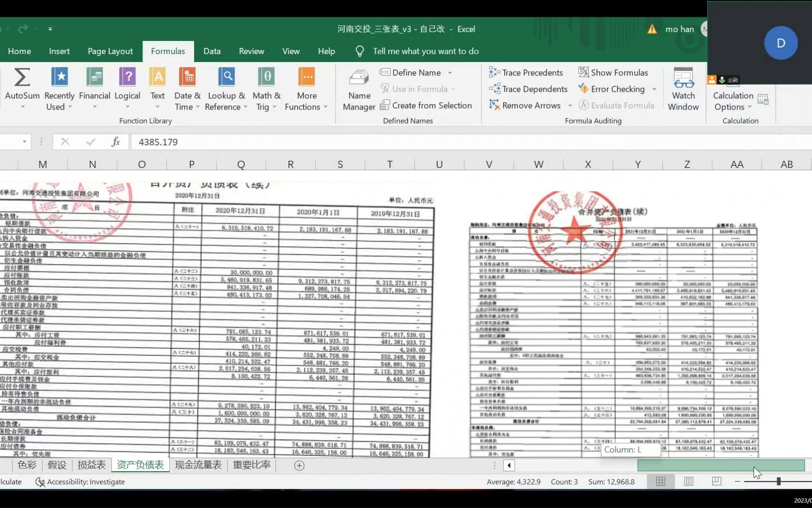812x508 pixels.
Task: Click the Math & Trig functions icon
Action: [265, 87]
